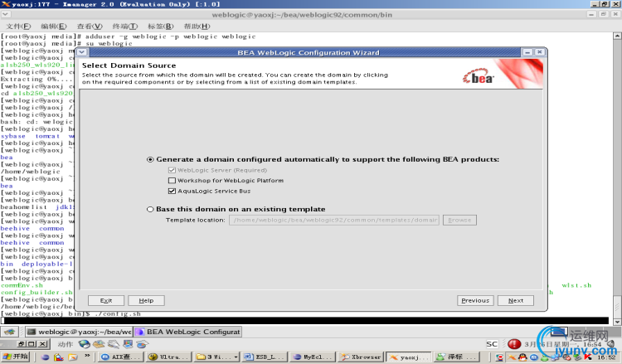Viewport: 622px width, 364px height.
Task: Switch to the MyEcl... taskbar item
Action: [x=313, y=357]
